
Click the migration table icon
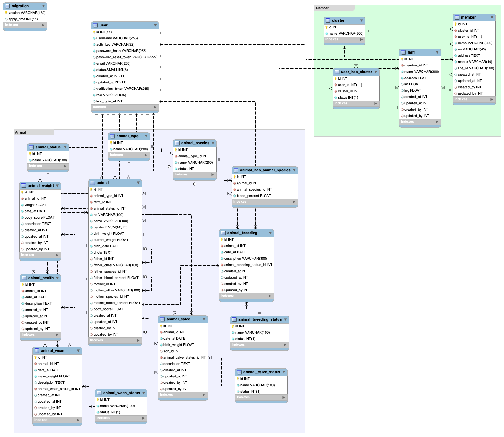click(x=8, y=6)
